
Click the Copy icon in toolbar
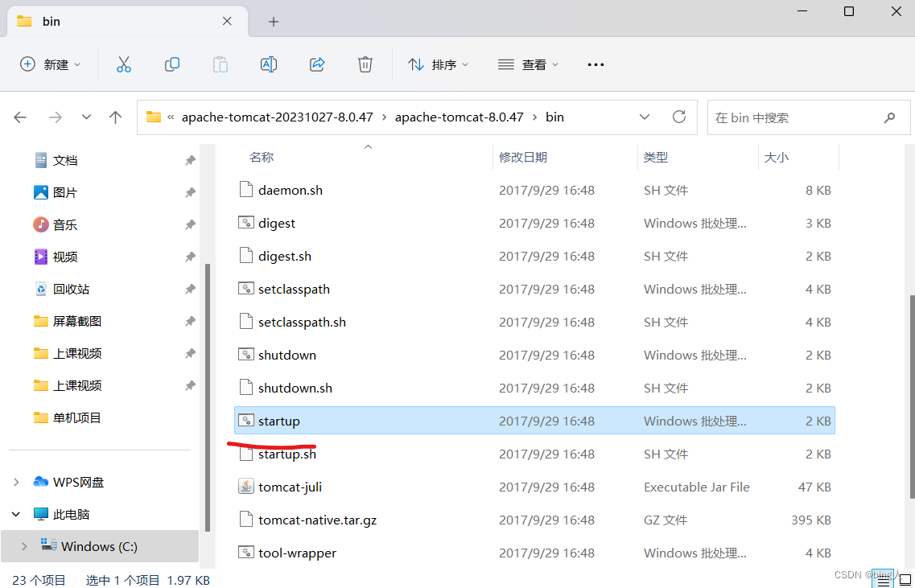coord(172,64)
